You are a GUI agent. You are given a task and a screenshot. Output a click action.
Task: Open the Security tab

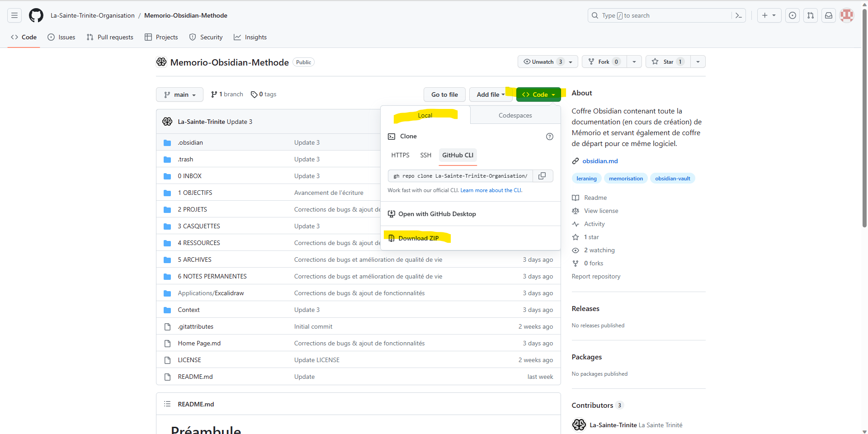[206, 37]
